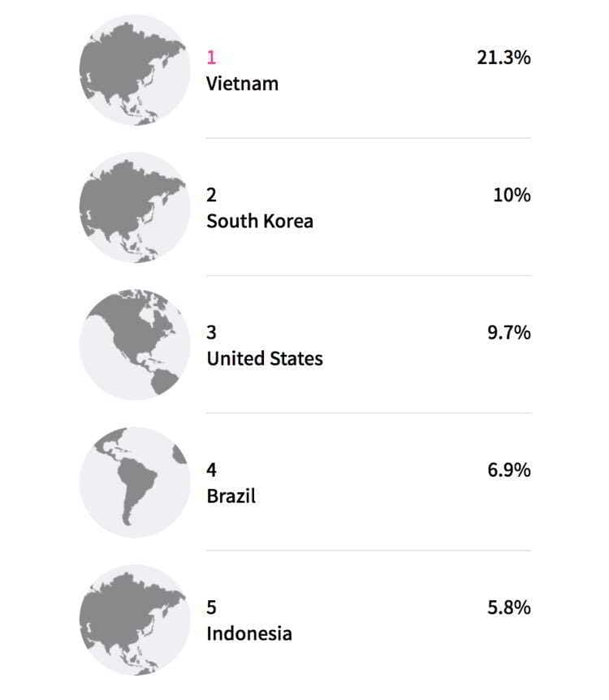Click the rank number 4
This screenshot has width=609, height=700.
[x=212, y=469]
